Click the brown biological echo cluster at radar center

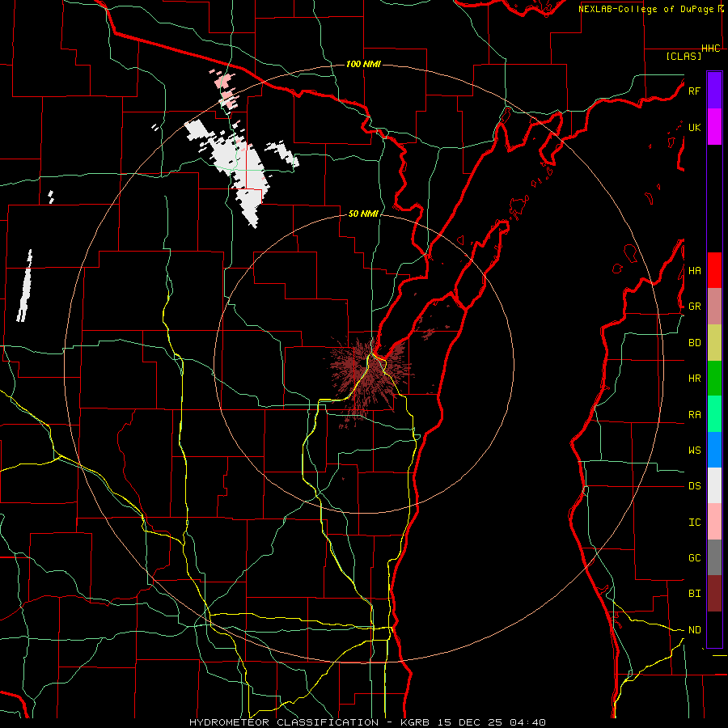pyautogui.click(x=369, y=376)
